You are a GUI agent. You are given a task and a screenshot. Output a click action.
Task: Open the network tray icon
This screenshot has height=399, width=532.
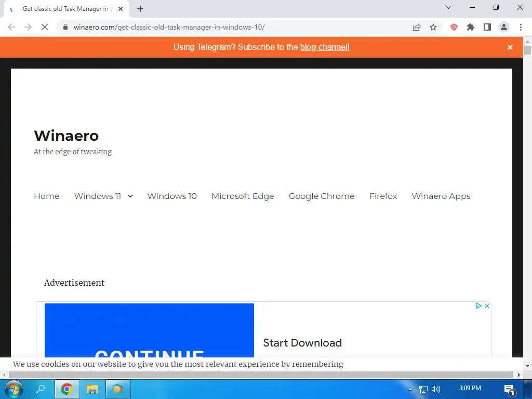[423, 389]
